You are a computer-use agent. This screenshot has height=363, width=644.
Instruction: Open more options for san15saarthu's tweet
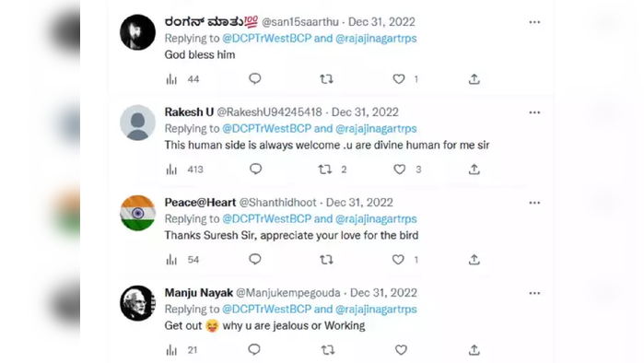point(534,22)
